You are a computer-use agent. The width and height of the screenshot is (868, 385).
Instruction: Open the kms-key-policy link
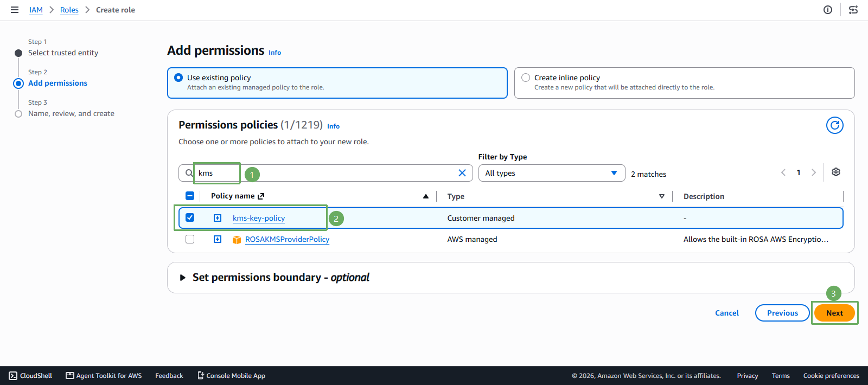(259, 218)
